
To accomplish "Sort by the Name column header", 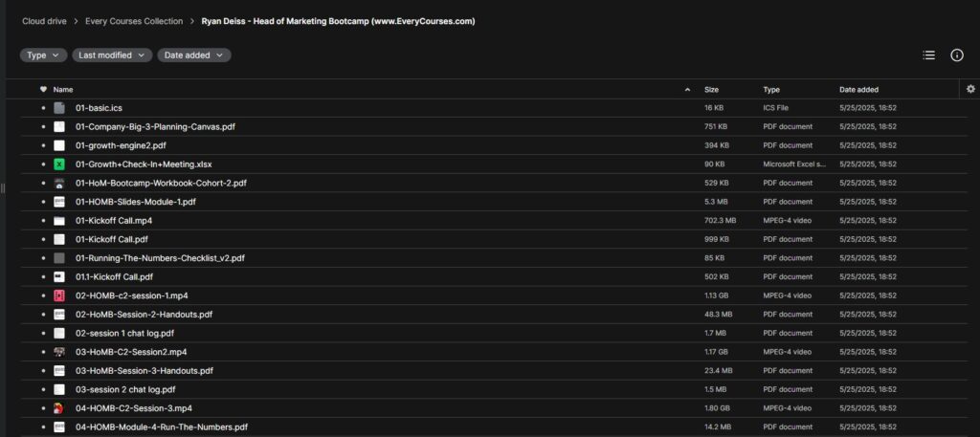I will coord(63,89).
